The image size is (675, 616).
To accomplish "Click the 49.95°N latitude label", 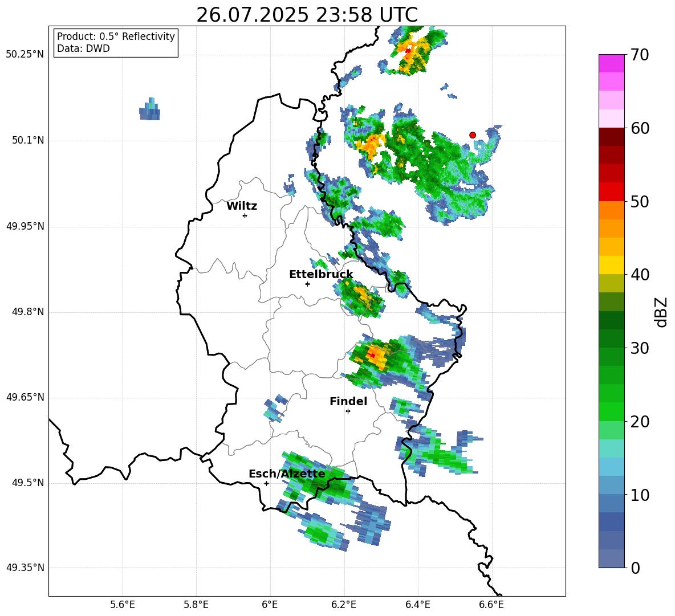I will tap(25, 226).
